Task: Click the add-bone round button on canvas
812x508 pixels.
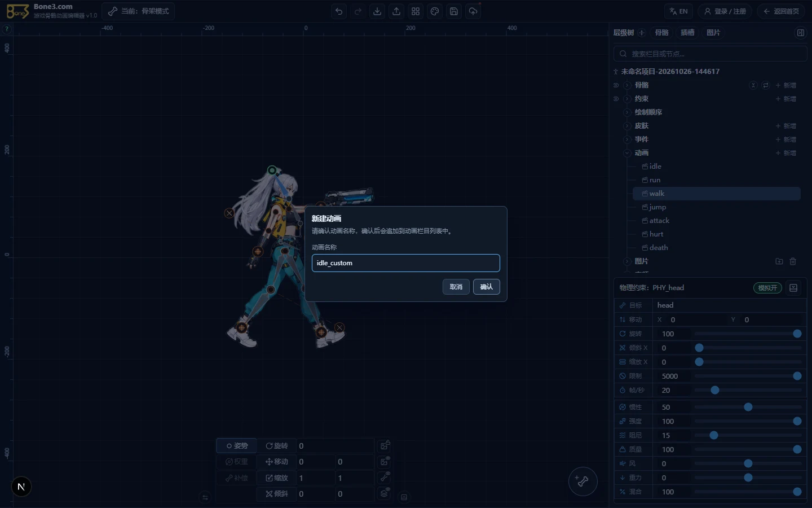Action: point(582,481)
